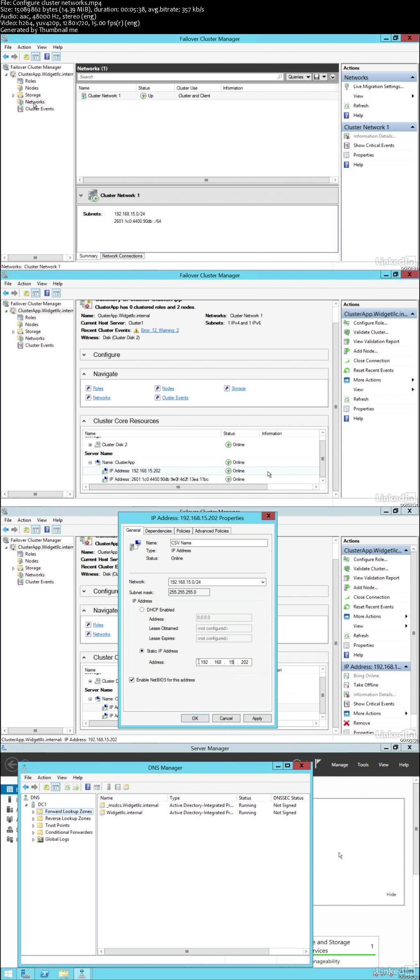The image size is (420, 980).
Task: Click Cancel in IP Address Properties dialog
Action: tap(226, 718)
